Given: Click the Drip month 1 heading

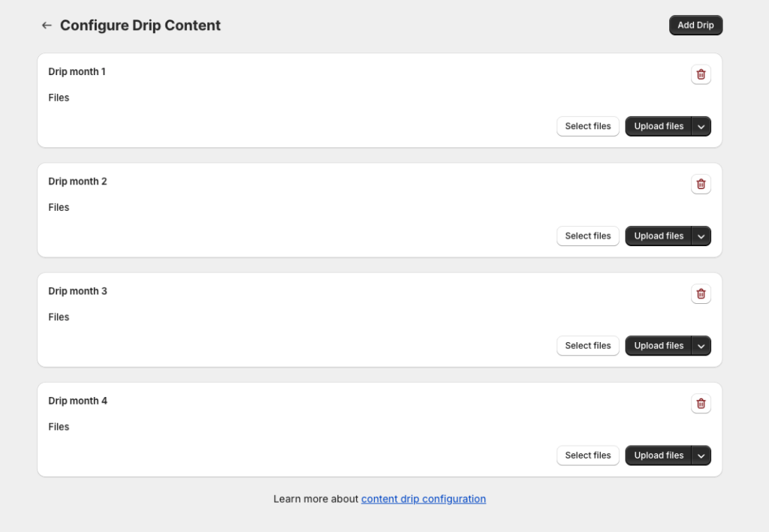Looking at the screenshot, I should 77,71.
